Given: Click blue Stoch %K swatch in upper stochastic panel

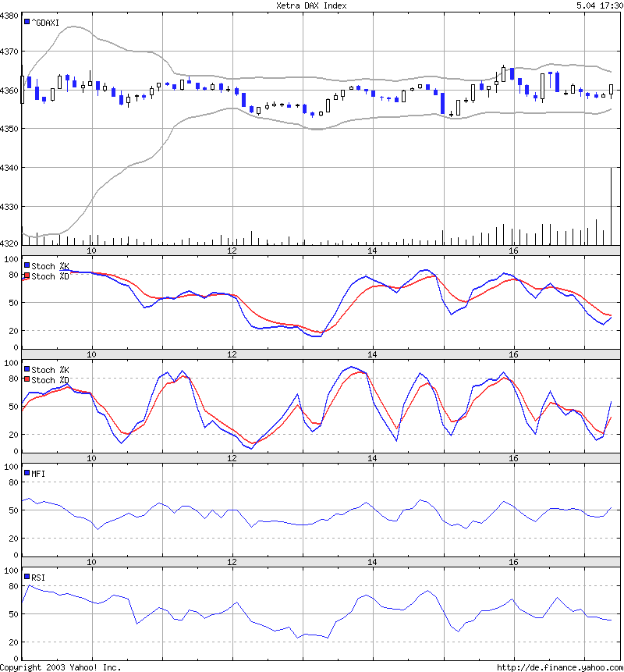Looking at the screenshot, I should 27,265.
